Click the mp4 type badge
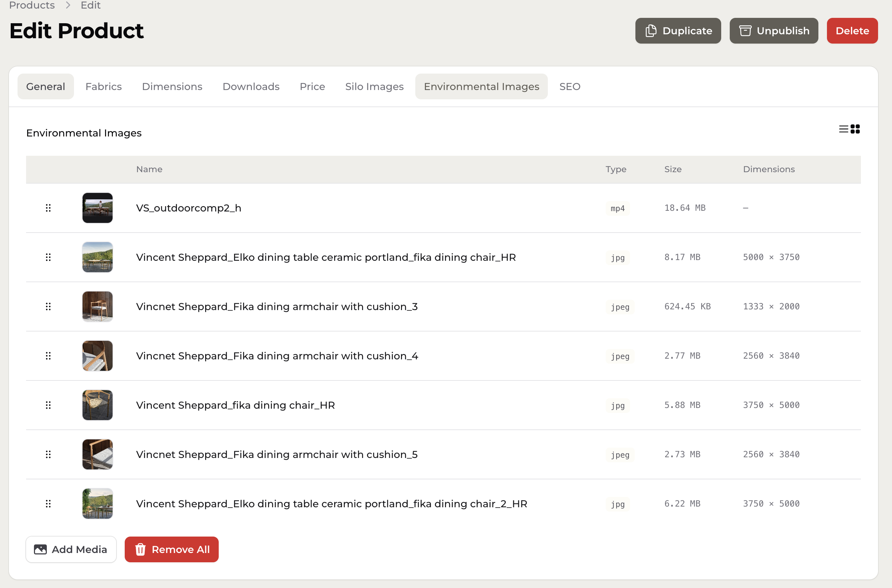The width and height of the screenshot is (892, 588). [618, 208]
